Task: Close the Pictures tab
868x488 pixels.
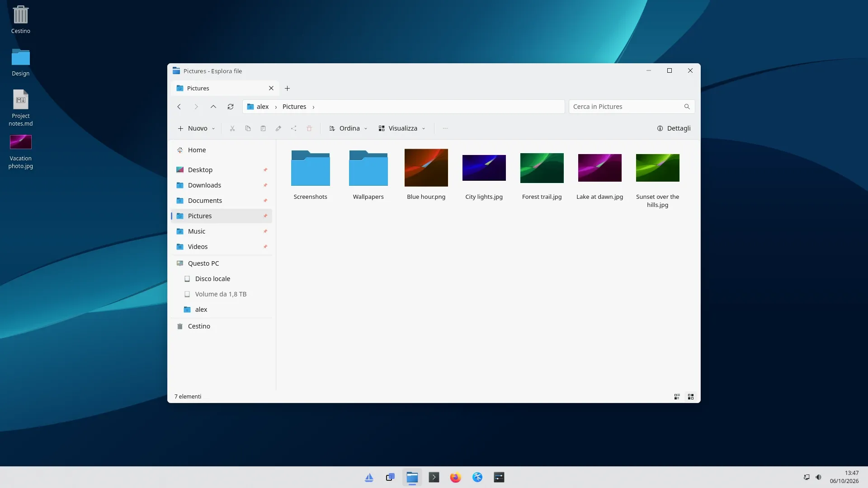Action: click(271, 88)
